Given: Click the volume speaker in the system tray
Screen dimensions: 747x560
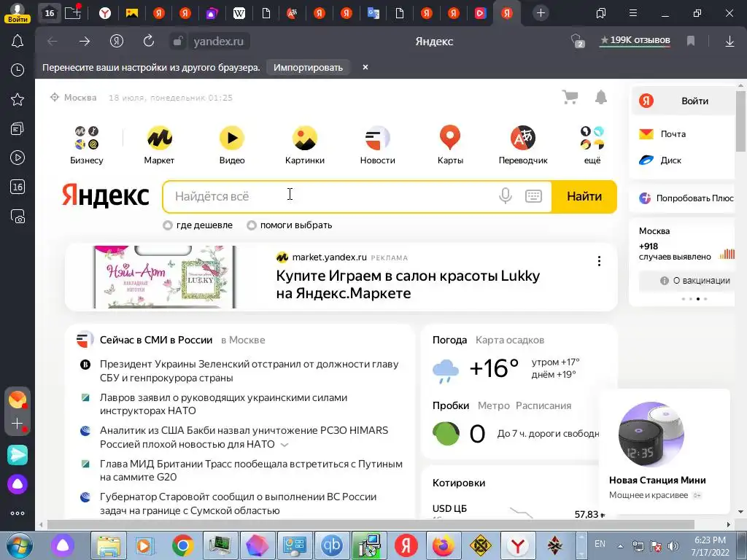Looking at the screenshot, I should [673, 546].
